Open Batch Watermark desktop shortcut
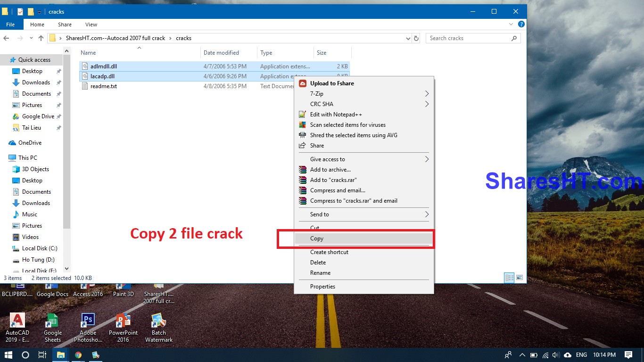Viewport: 644px width, 362px height. pyautogui.click(x=159, y=328)
